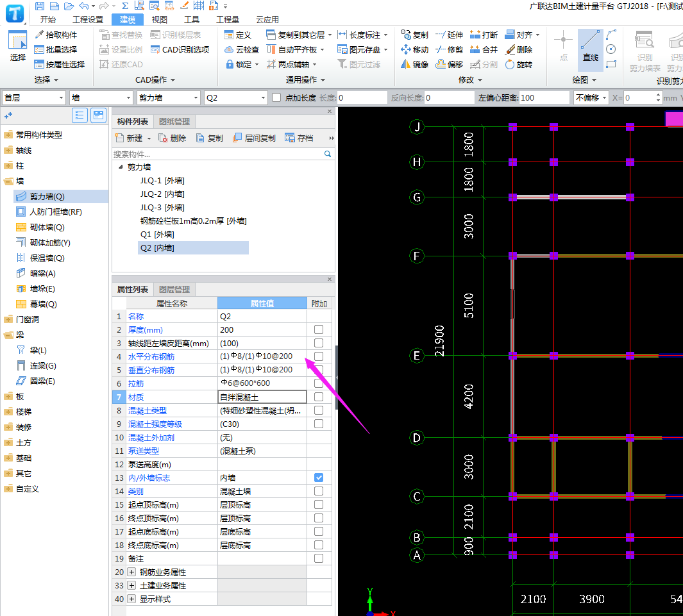This screenshot has width=683, height=616.
Task: Click the 打断 break tool
Action: click(484, 35)
